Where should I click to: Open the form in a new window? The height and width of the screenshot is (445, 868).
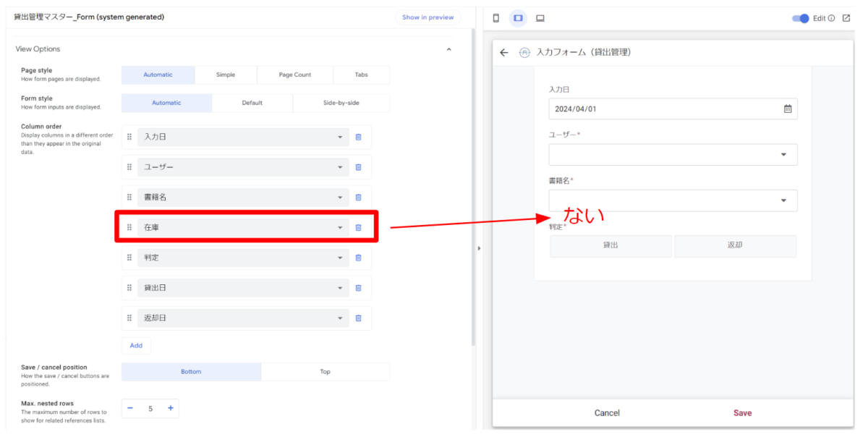point(848,17)
